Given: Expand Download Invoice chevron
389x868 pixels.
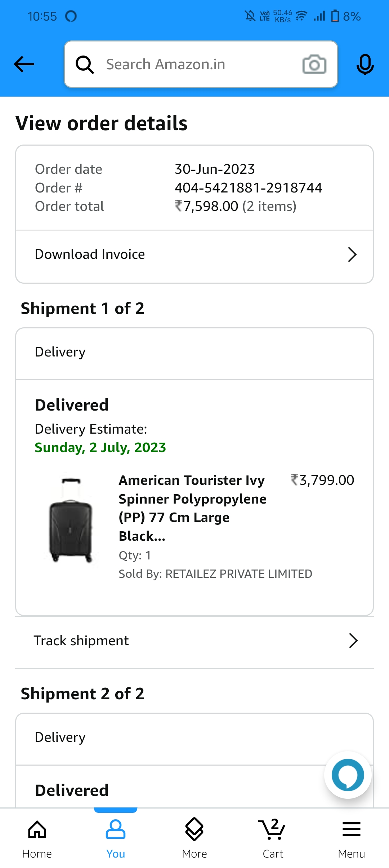Looking at the screenshot, I should coord(352,254).
